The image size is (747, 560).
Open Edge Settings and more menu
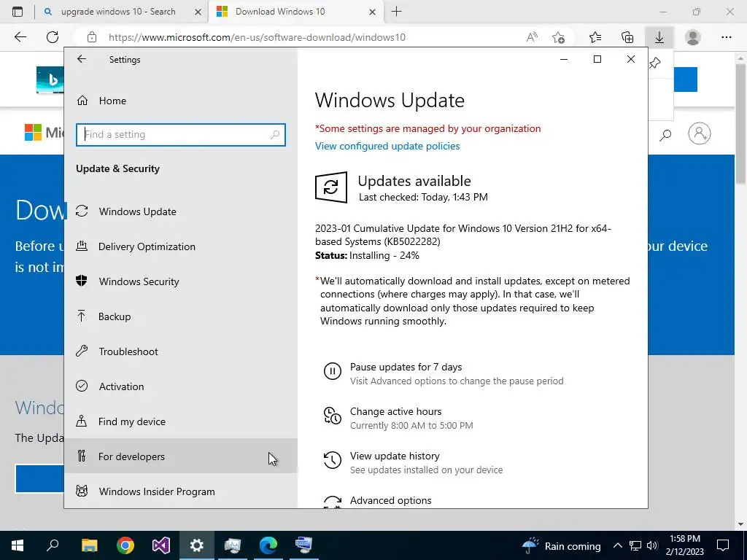tap(726, 37)
